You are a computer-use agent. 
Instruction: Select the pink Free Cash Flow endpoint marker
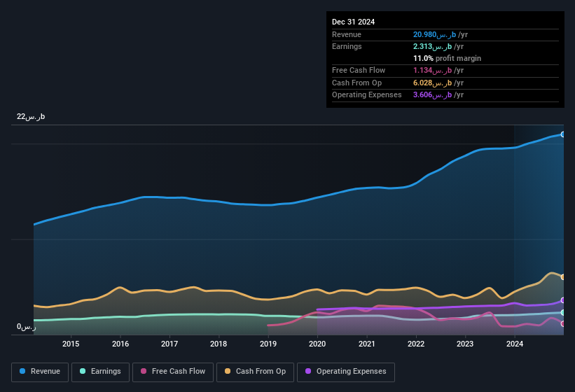pyautogui.click(x=563, y=323)
